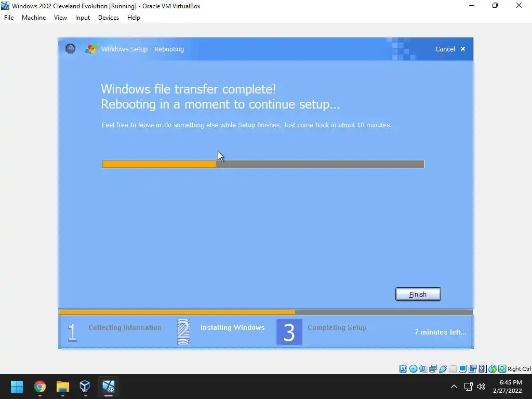Open the File menu
The height and width of the screenshot is (399, 532).
click(x=9, y=18)
